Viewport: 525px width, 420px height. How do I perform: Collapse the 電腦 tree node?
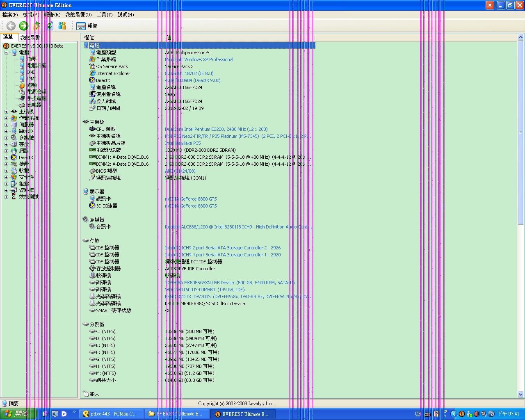(x=6, y=52)
